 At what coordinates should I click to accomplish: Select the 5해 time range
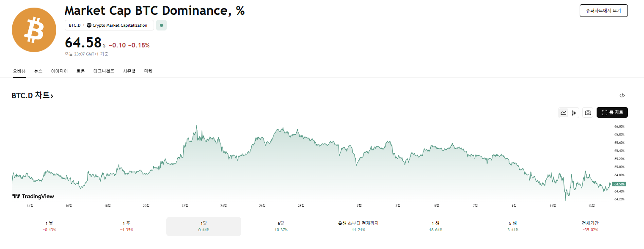pos(512,226)
